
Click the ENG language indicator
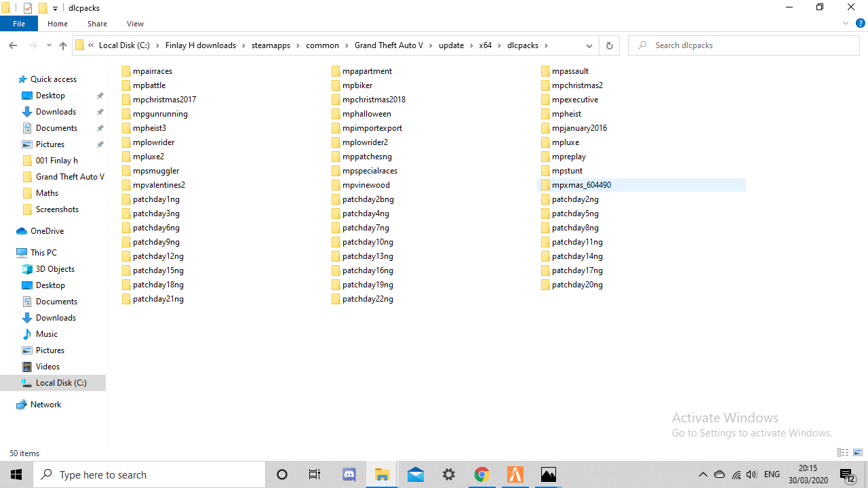point(772,474)
